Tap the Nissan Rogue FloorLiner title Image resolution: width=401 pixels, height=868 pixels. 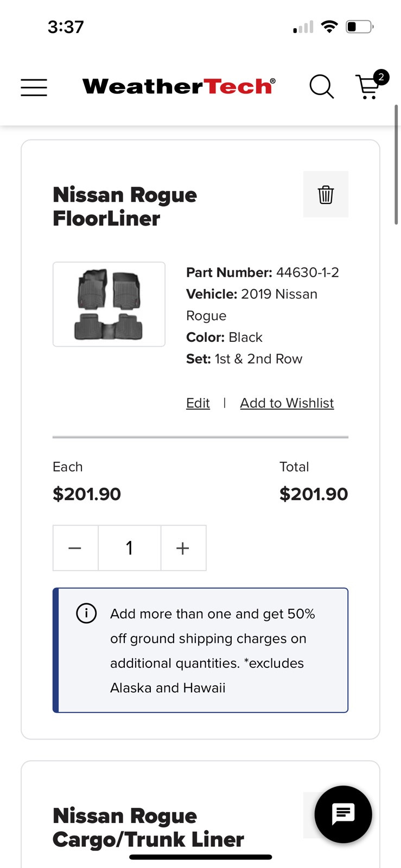(125, 207)
